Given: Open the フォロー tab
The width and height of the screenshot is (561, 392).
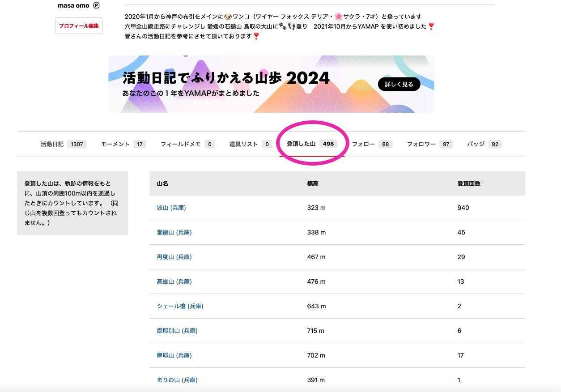Looking at the screenshot, I should [x=371, y=144].
